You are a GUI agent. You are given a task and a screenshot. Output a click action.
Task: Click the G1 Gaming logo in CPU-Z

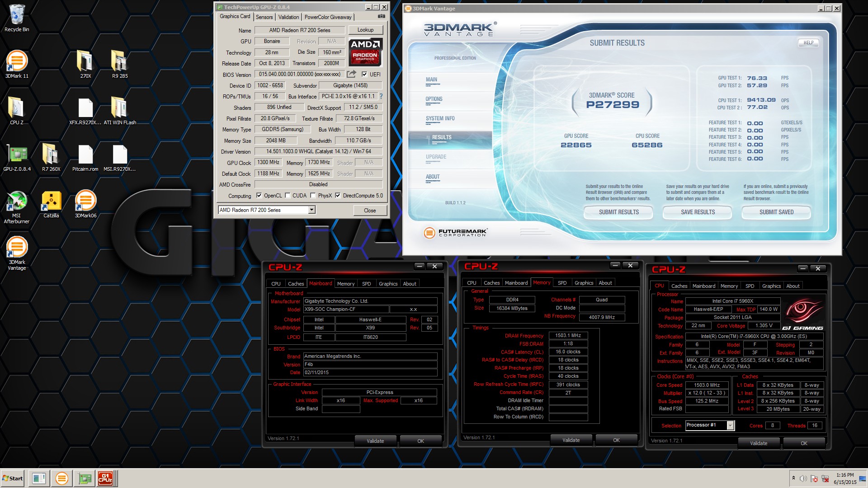[802, 315]
